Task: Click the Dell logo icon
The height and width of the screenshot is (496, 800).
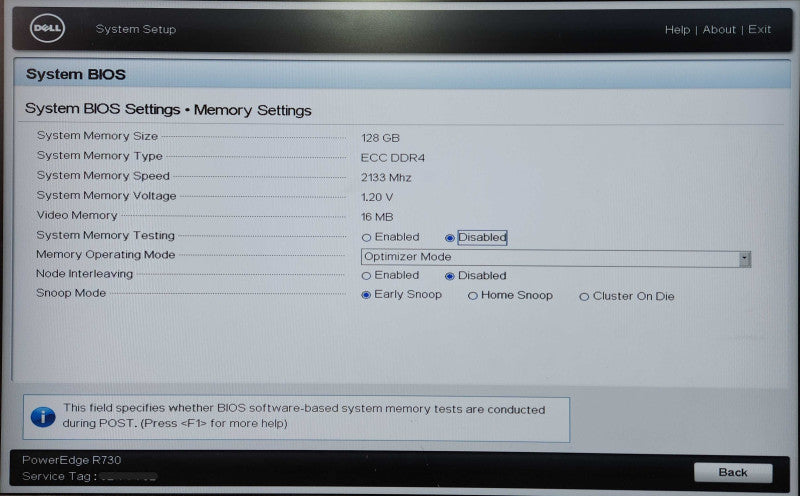Action: [x=47, y=29]
